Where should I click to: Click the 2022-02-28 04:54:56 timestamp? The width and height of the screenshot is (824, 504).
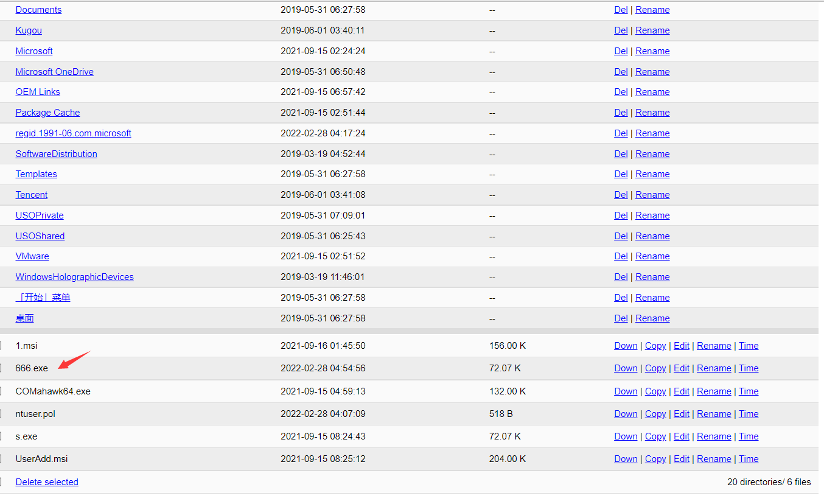point(323,368)
